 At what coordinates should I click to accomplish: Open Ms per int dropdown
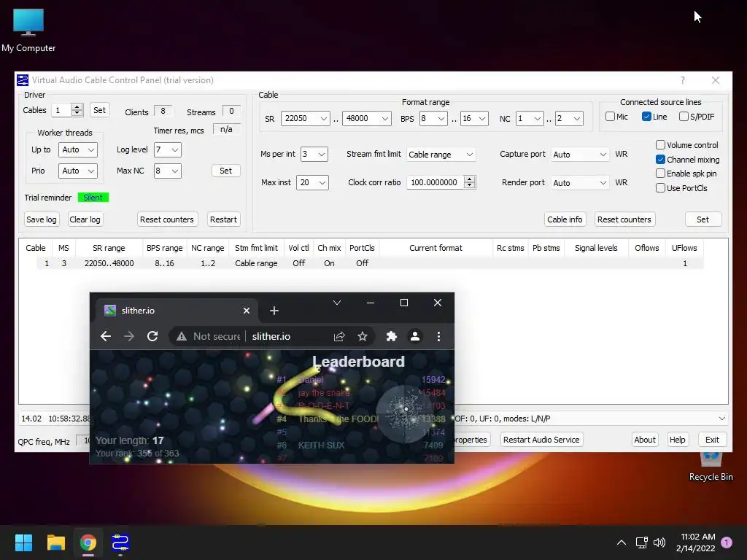[x=314, y=154]
